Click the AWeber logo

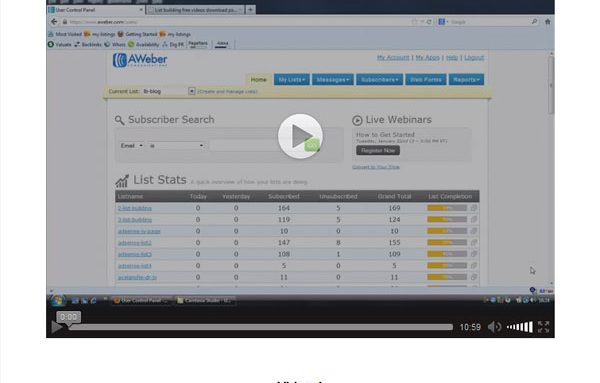click(x=140, y=60)
